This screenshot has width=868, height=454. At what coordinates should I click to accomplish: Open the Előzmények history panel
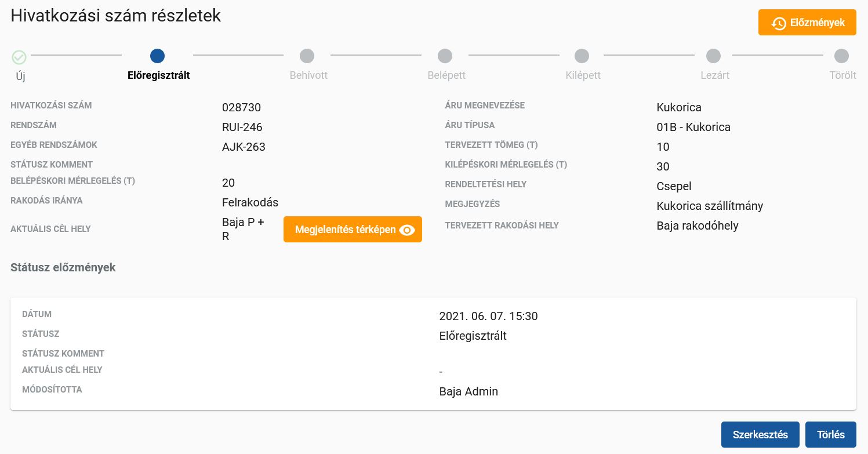pyautogui.click(x=807, y=23)
